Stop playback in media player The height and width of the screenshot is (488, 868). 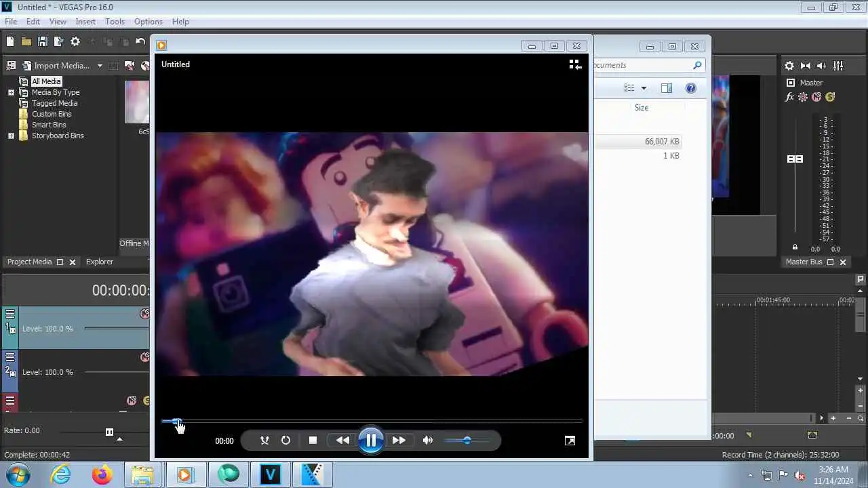[313, 441]
